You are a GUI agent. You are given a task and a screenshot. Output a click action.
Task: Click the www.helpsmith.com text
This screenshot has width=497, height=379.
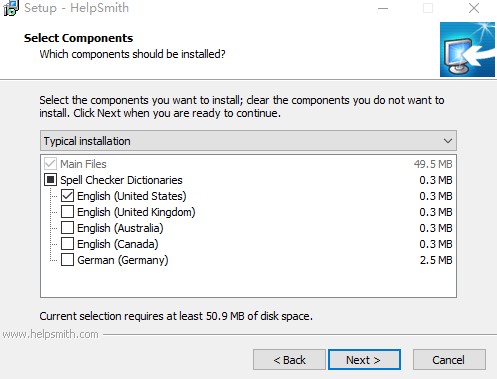[50, 334]
